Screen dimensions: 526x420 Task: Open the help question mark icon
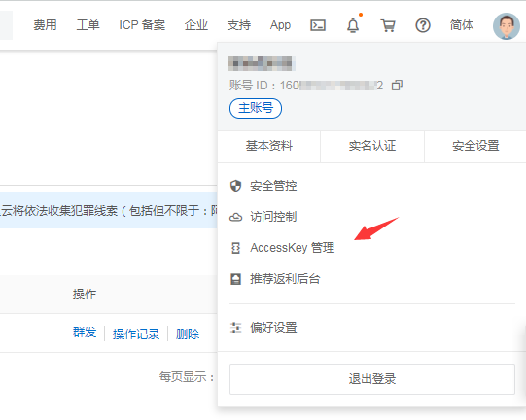pos(423,25)
